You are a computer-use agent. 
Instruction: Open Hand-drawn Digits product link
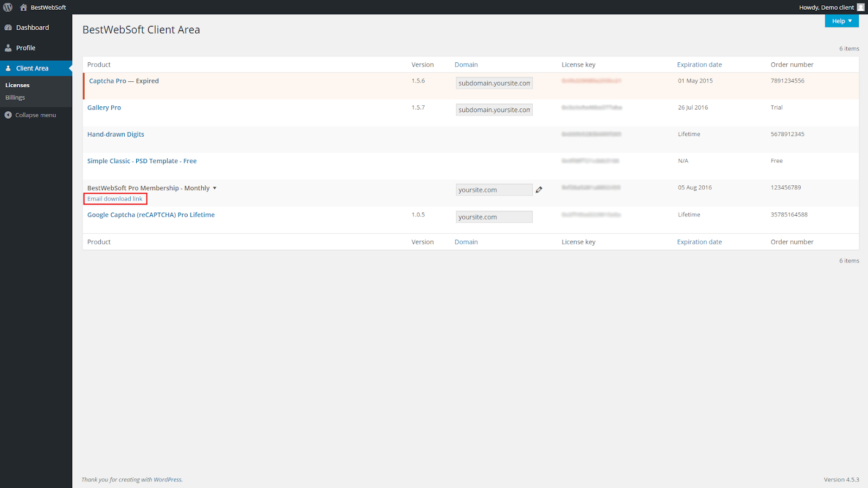116,134
